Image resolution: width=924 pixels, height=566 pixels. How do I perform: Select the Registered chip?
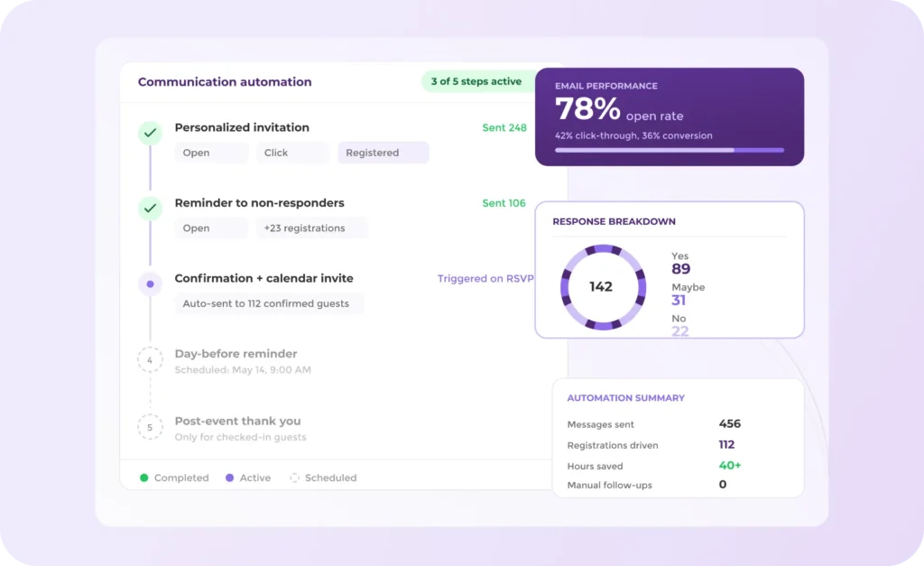(383, 153)
